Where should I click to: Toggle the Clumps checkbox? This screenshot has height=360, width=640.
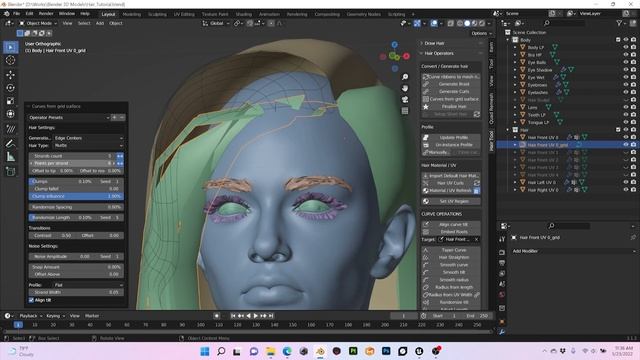pyautogui.click(x=32, y=181)
